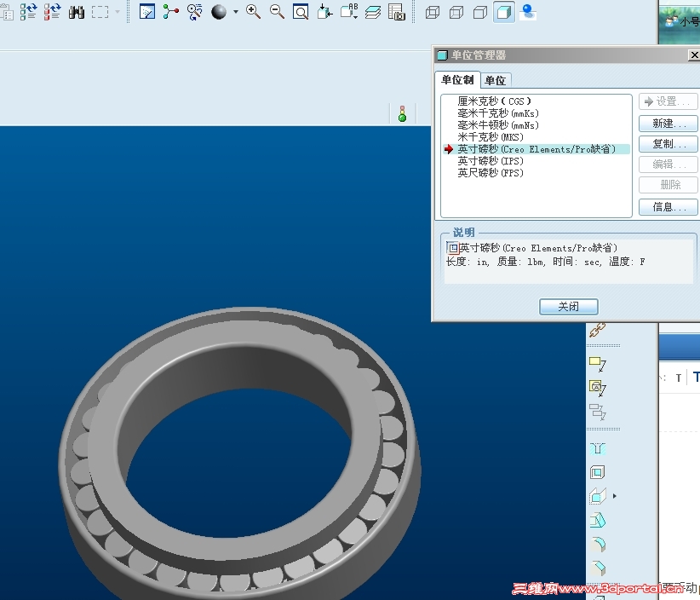Select 英寸磅秒 (IPS) unit system
Image resolution: width=700 pixels, height=600 pixels.
pyautogui.click(x=491, y=161)
